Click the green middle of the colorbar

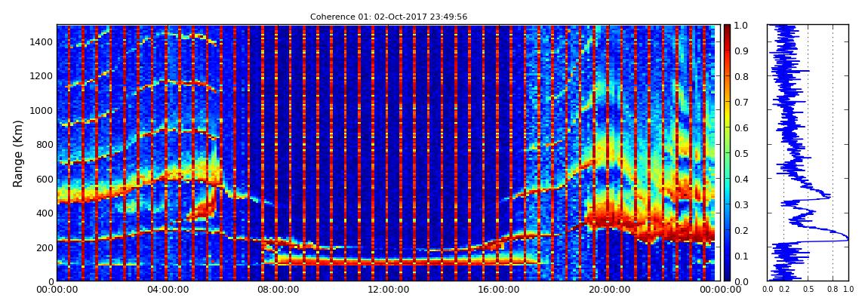[727, 153]
